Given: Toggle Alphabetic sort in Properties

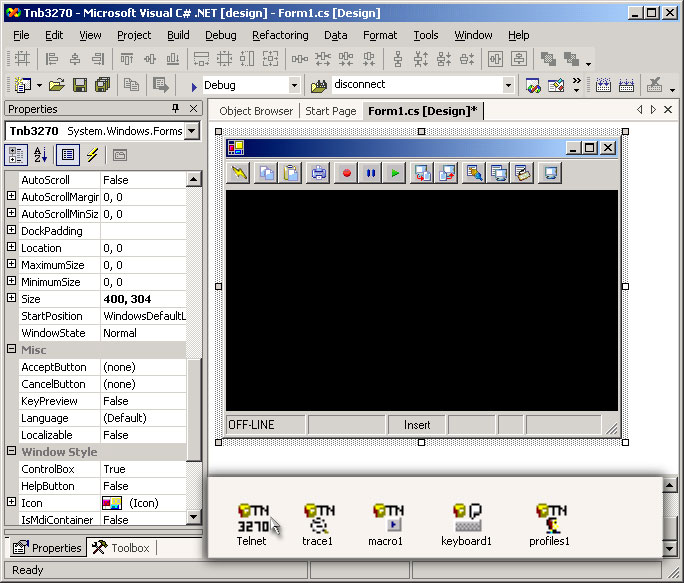Looking at the screenshot, I should click(x=41, y=155).
